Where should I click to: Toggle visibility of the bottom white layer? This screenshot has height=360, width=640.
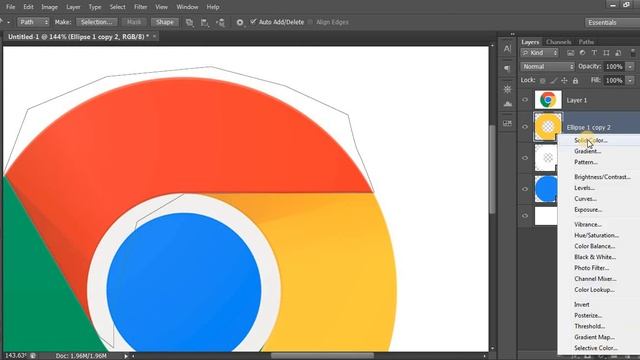click(x=525, y=216)
